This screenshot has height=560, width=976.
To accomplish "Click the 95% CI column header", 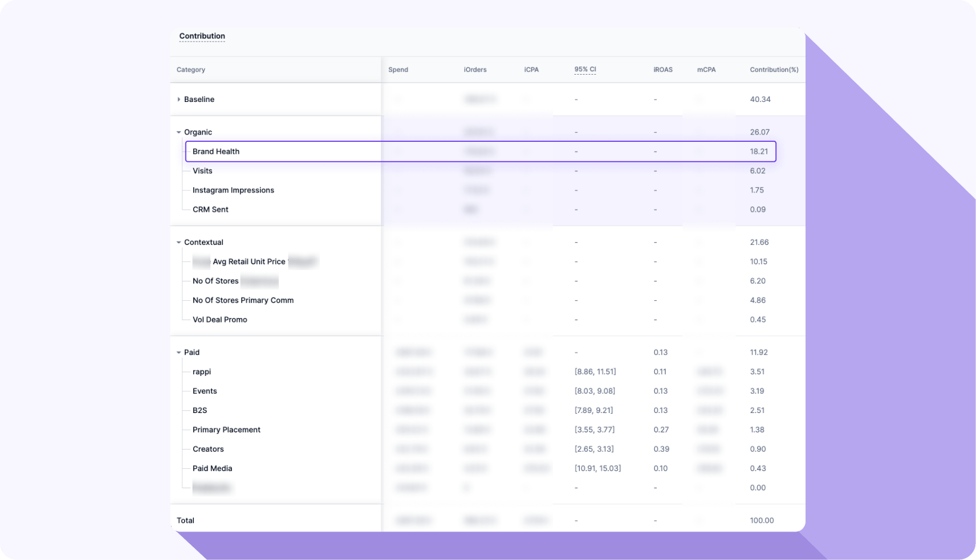I will click(585, 70).
